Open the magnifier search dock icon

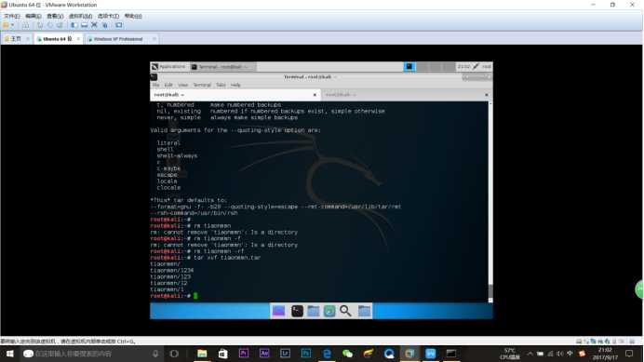[x=345, y=311]
